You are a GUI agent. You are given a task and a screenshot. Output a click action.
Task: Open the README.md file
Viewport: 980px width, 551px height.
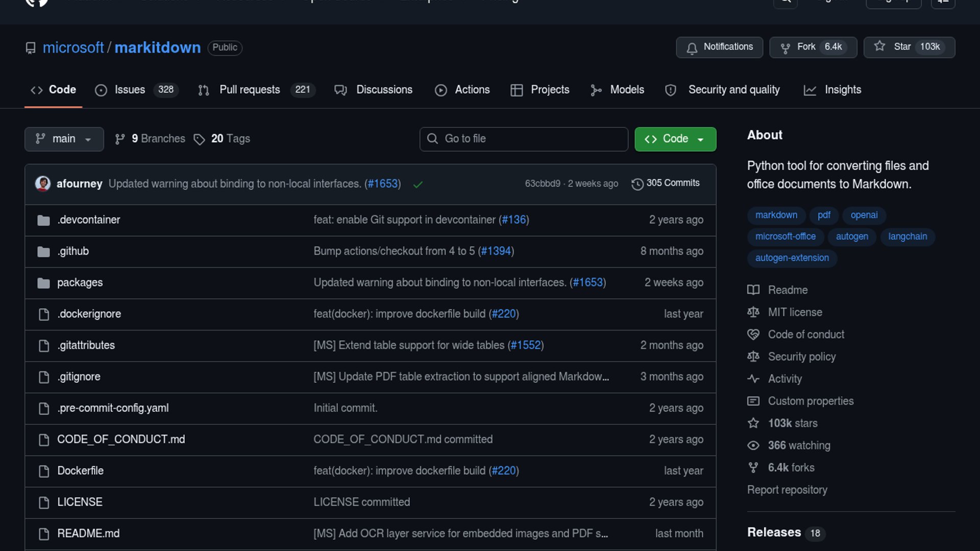coord(88,534)
